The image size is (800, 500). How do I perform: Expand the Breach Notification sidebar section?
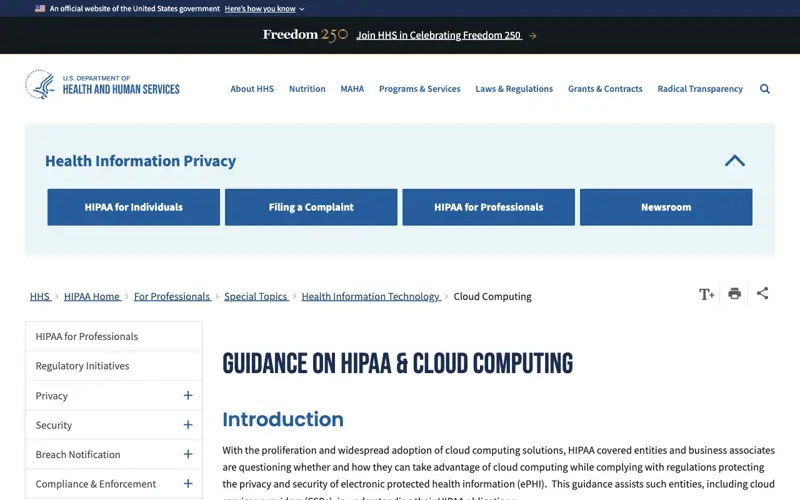coord(188,454)
